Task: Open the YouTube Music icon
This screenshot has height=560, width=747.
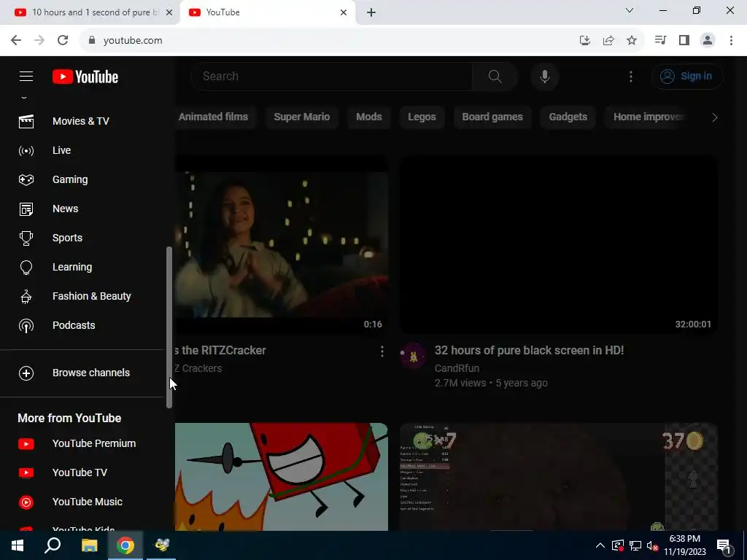Action: click(26, 502)
